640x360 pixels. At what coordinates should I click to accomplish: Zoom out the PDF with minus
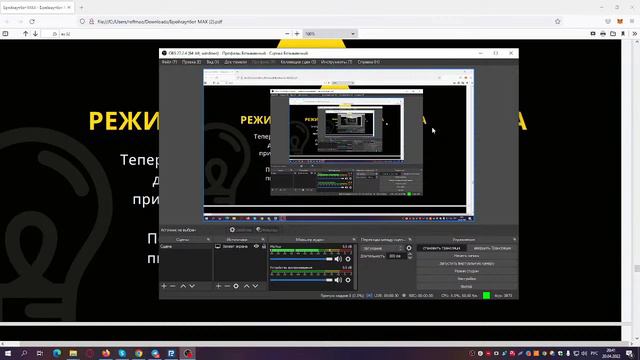coord(287,34)
